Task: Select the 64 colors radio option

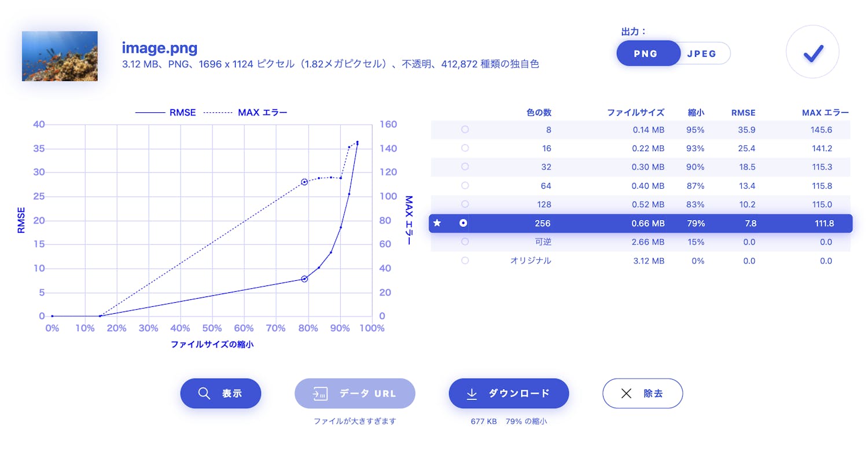Action: click(465, 186)
